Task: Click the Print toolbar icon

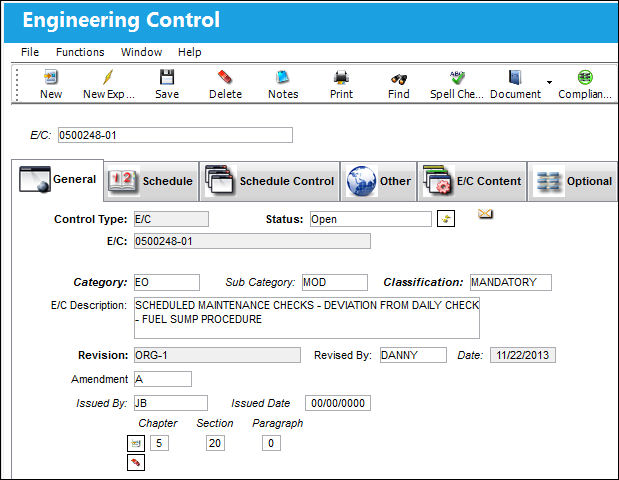Action: click(x=341, y=77)
